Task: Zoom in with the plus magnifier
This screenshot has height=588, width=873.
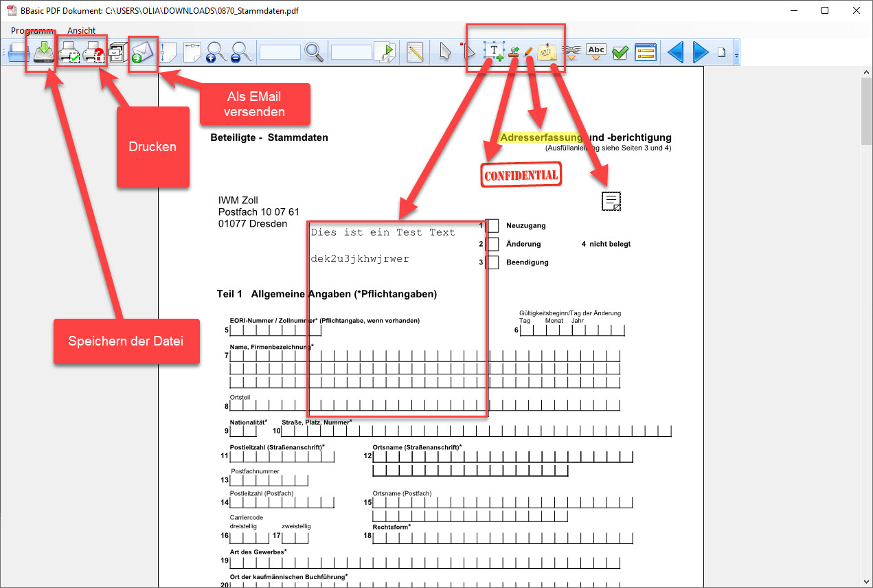Action: [216, 52]
